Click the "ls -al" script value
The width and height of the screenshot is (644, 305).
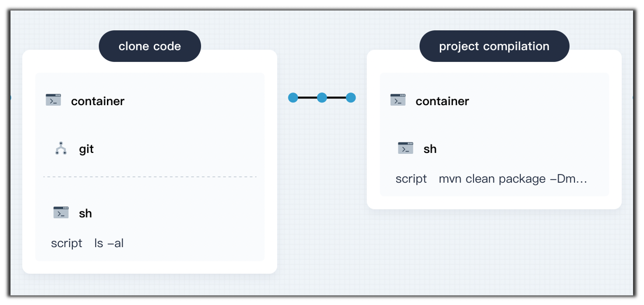point(109,243)
